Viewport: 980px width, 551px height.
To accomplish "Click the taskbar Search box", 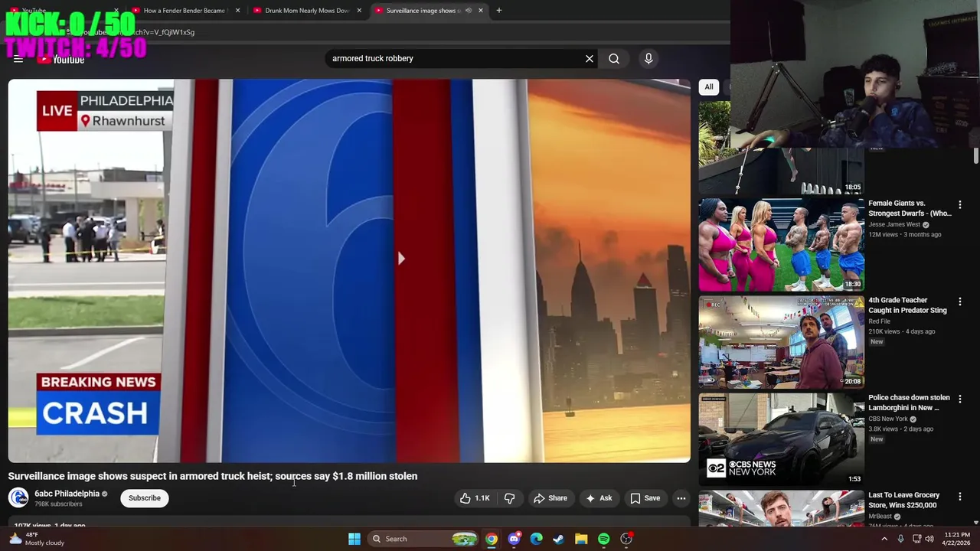I will point(423,539).
